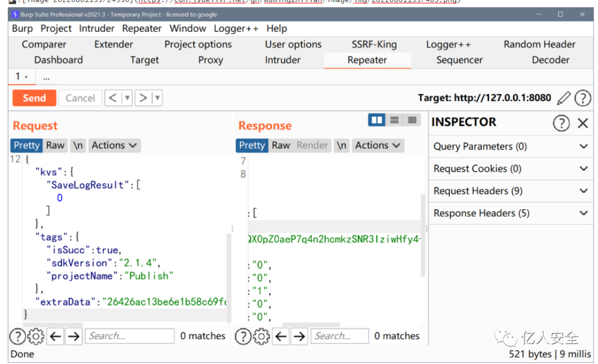The height and width of the screenshot is (364, 598).
Task: Jump to next request search match
Action: [x=74, y=336]
